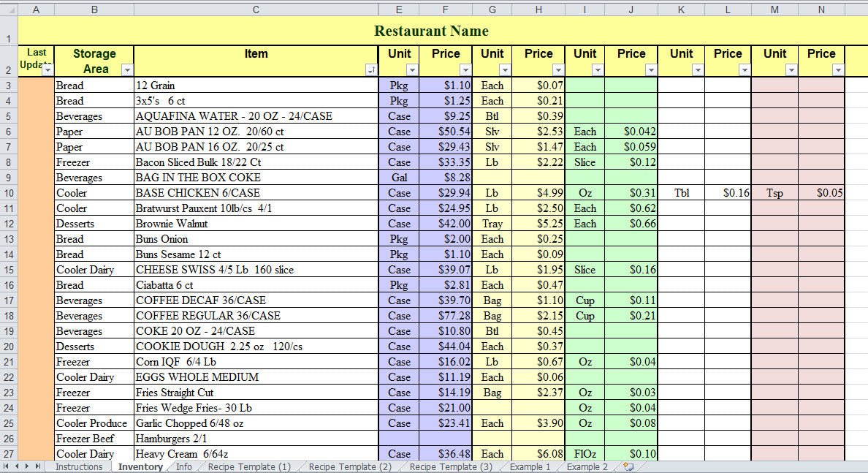
Task: Select 'CHEESE SWISS 4/5 Lb 160 slice' cell
Action: [256, 270]
